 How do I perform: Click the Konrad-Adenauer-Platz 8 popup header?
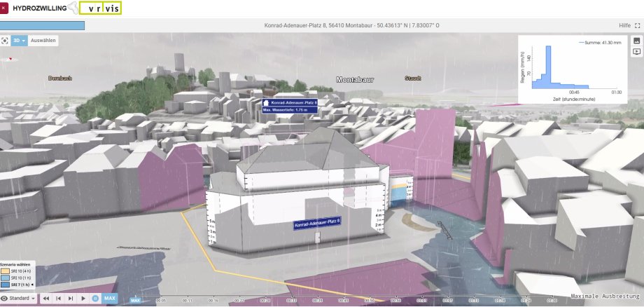tap(290, 103)
